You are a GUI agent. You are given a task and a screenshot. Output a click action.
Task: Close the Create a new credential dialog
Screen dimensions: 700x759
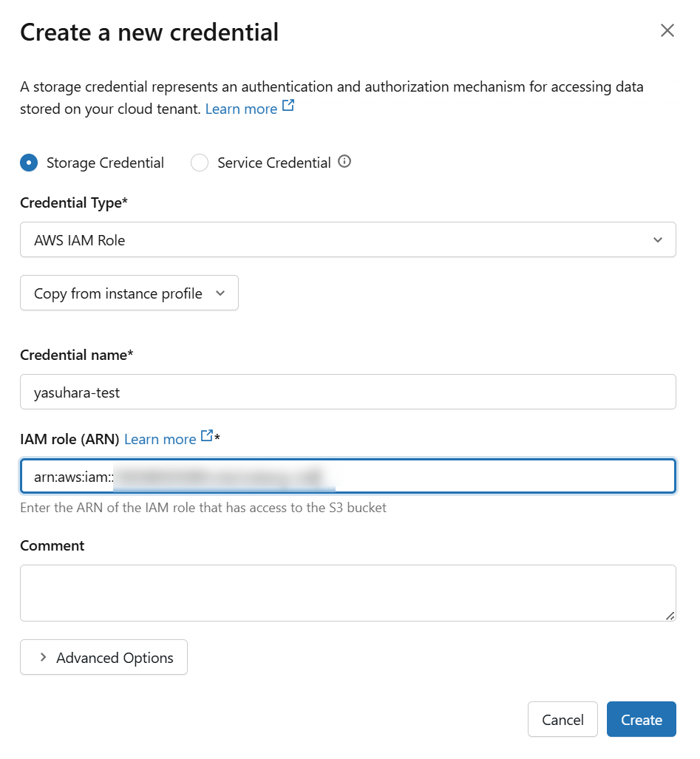667,30
